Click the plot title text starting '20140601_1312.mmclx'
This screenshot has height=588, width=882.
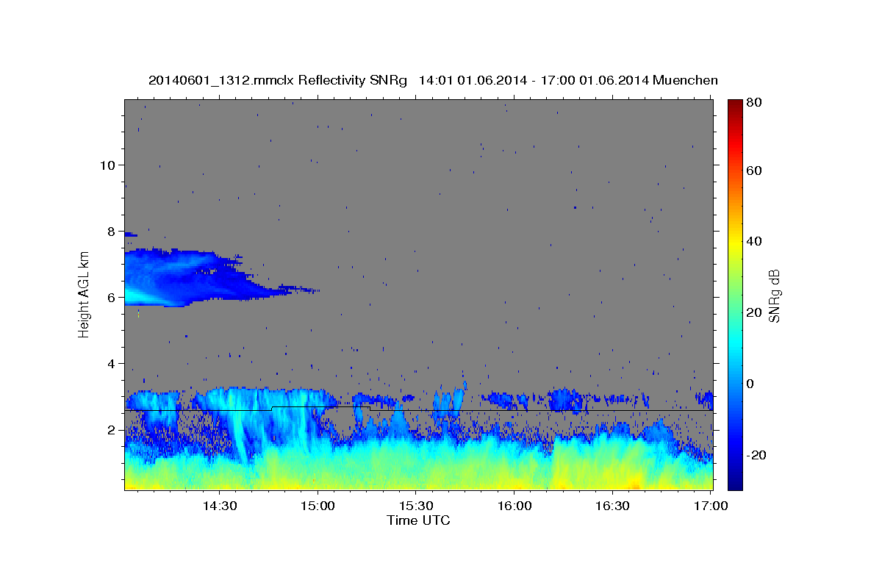433,80
